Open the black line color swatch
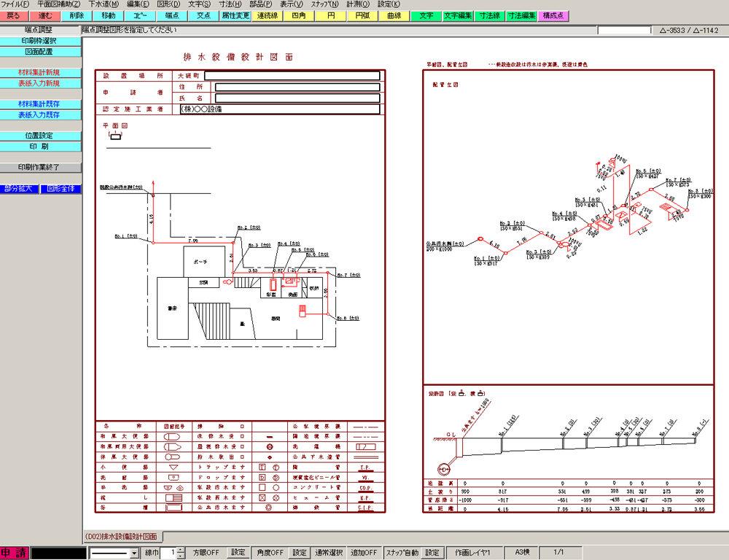The width and height of the screenshot is (729, 560). (58, 553)
